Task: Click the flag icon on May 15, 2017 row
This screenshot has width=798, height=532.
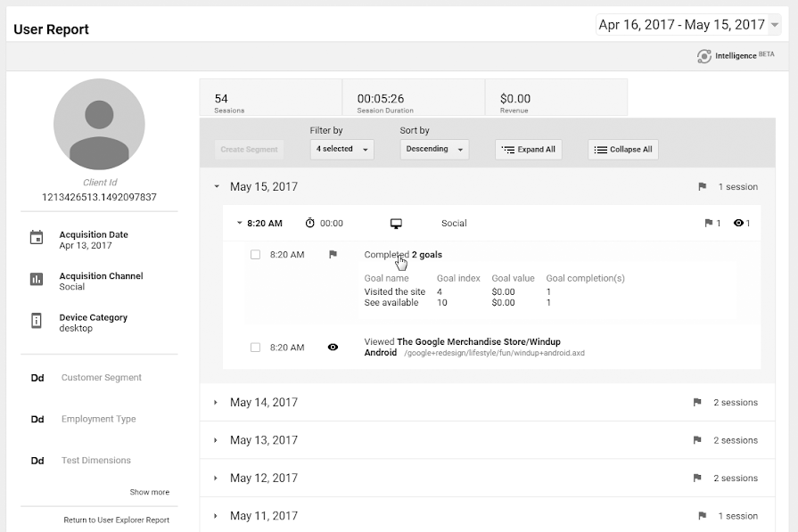Action: (x=703, y=186)
